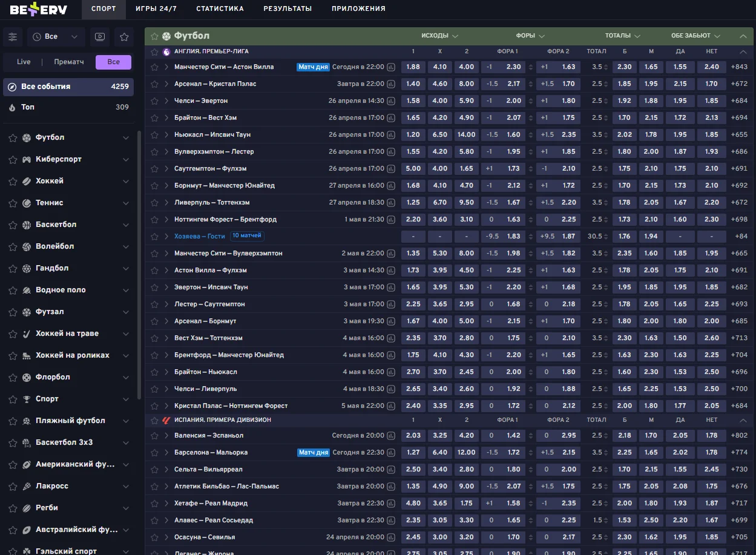Image resolution: width=756 pixels, height=555 pixels.
Task: Click the Betera logo
Action: tap(39, 9)
